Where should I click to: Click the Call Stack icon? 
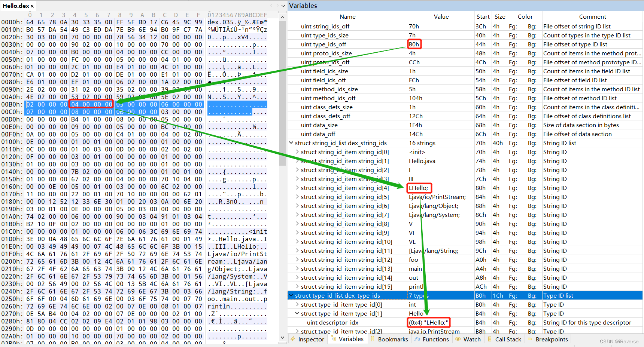coord(490,339)
